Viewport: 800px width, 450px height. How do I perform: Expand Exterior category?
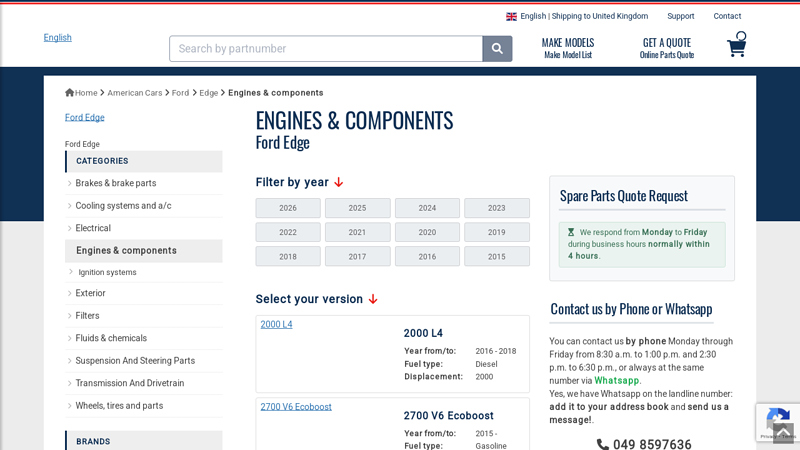pos(90,293)
